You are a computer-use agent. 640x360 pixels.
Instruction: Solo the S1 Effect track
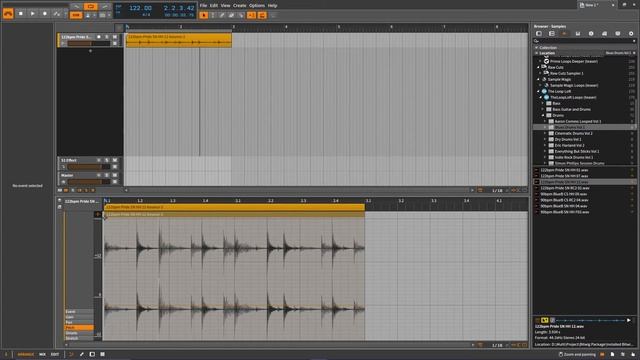pyautogui.click(x=107, y=160)
